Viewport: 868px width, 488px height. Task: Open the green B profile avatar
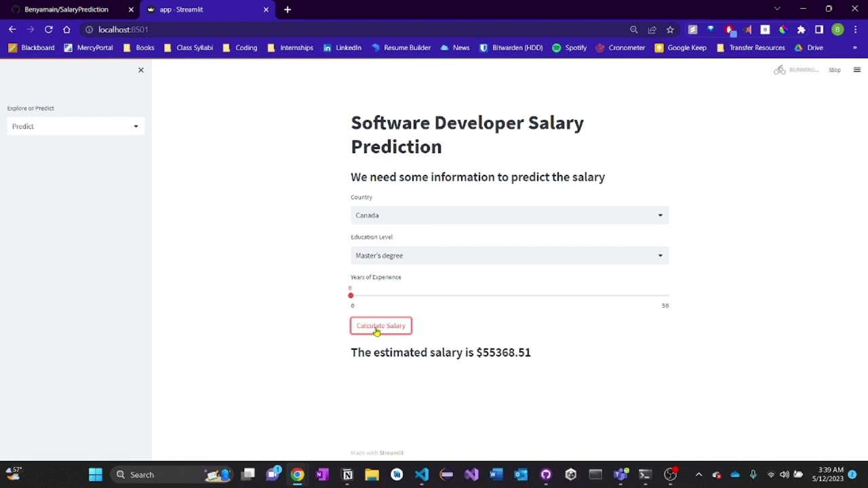(x=838, y=30)
